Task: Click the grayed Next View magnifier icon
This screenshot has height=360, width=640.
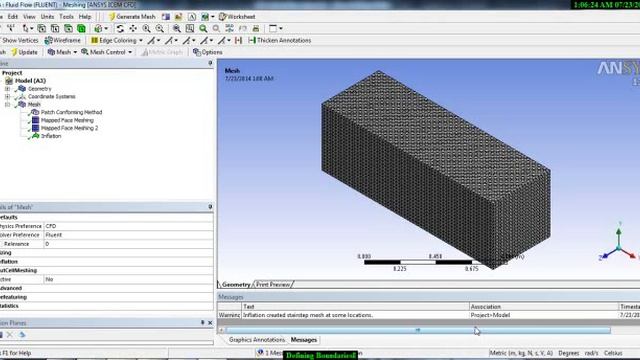Action: pos(216,29)
